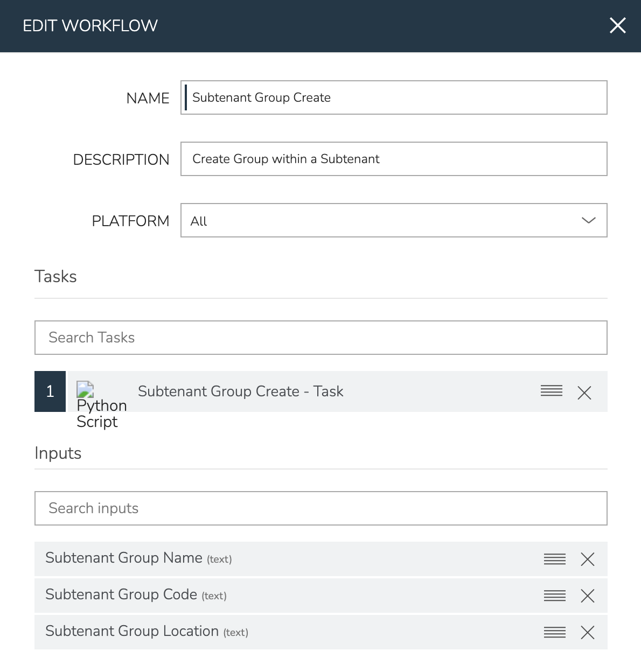Remove the Subtenant Group Create - Task

584,393
